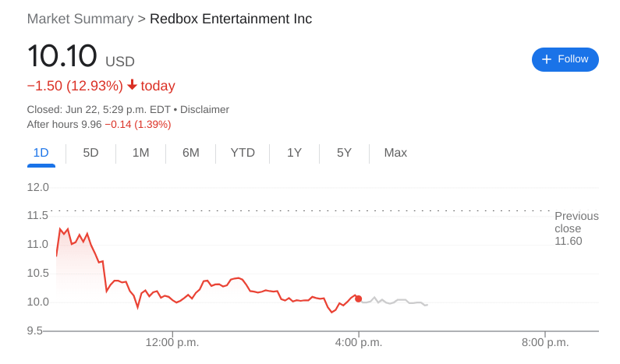Click the plus icon on Follow button
Image resolution: width=620 pixels, height=364 pixels.
(546, 59)
